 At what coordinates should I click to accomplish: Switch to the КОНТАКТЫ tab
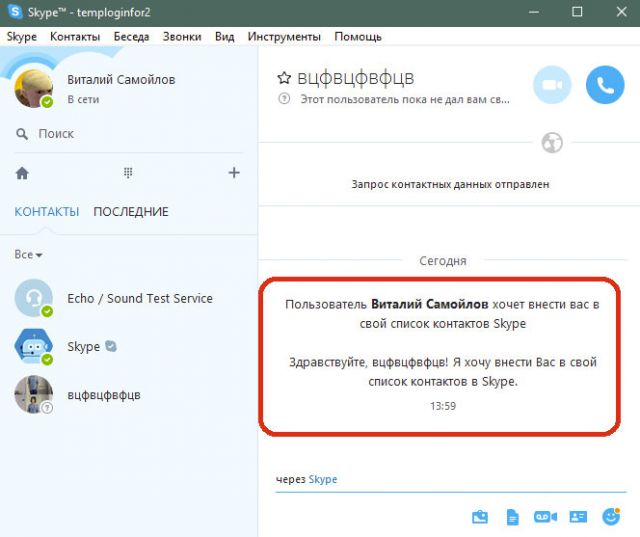(47, 212)
